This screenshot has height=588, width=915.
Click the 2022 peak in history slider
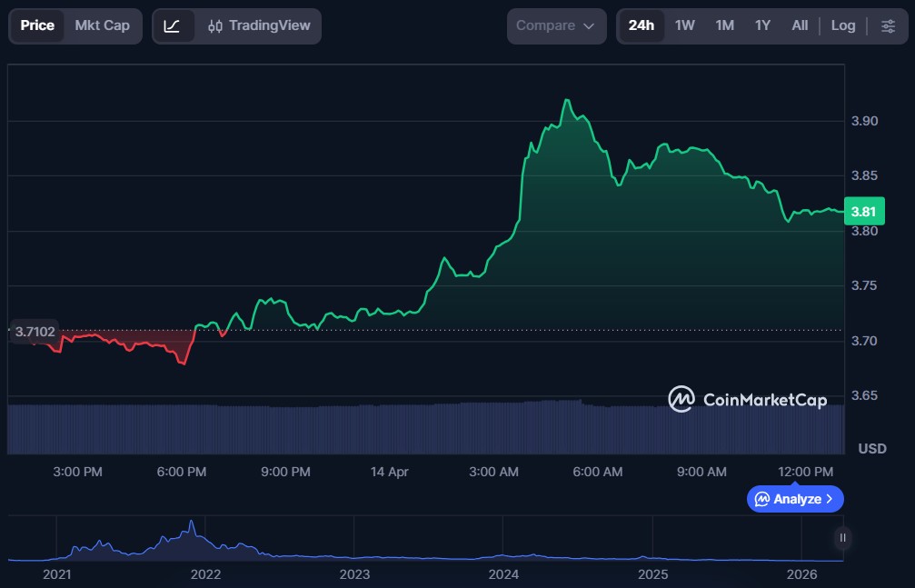(x=191, y=526)
